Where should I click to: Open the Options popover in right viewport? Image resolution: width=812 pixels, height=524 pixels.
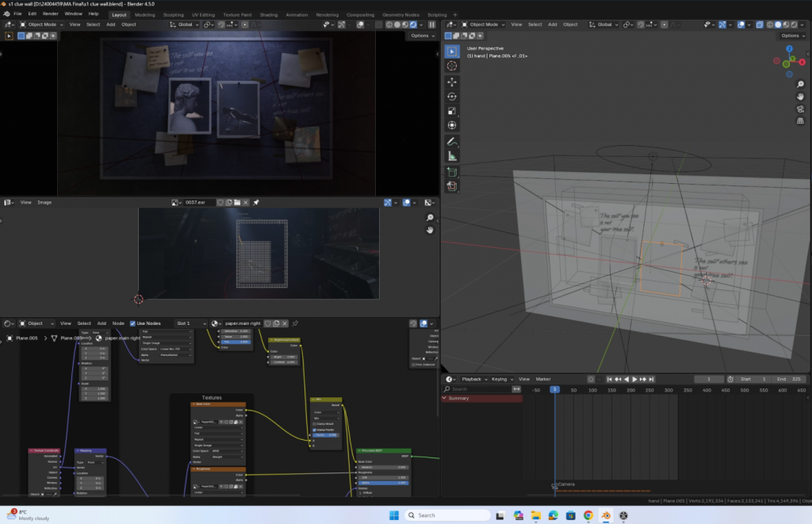pyautogui.click(x=791, y=36)
